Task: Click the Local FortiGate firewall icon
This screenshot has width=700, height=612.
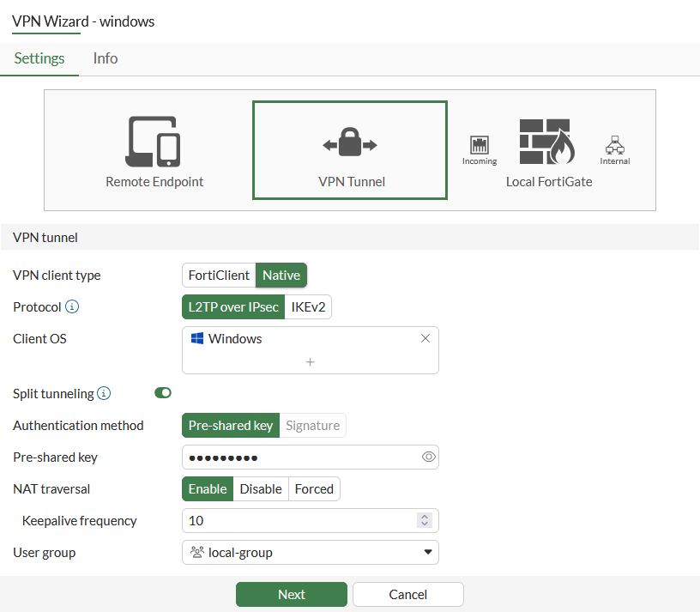Action: pyautogui.click(x=547, y=142)
